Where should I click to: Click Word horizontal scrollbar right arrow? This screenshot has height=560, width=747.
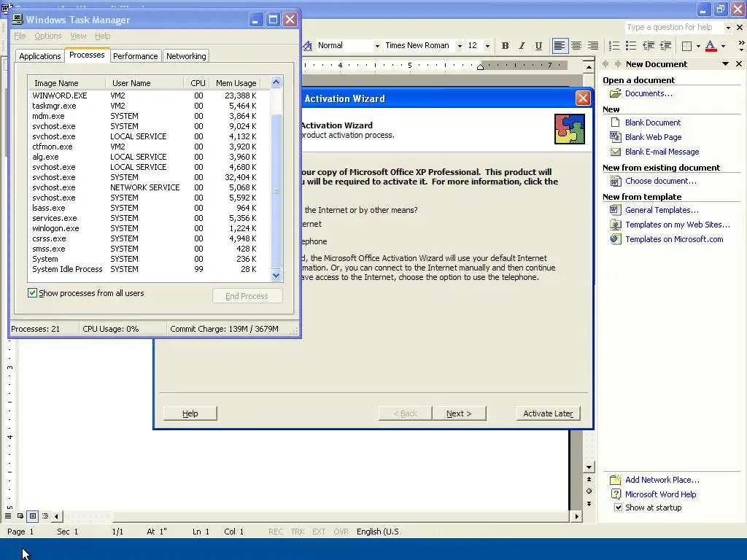(576, 516)
